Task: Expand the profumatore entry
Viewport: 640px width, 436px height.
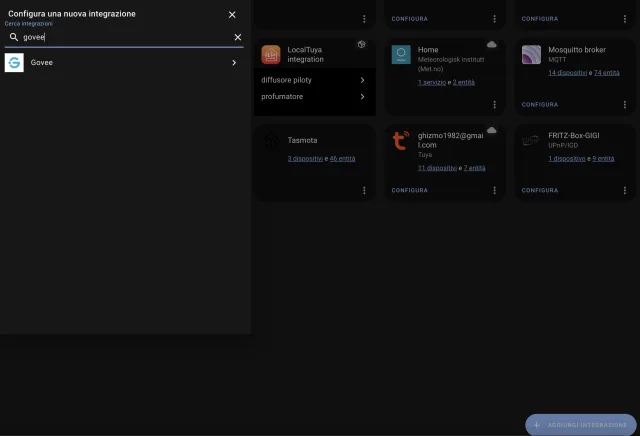Action: (x=362, y=97)
